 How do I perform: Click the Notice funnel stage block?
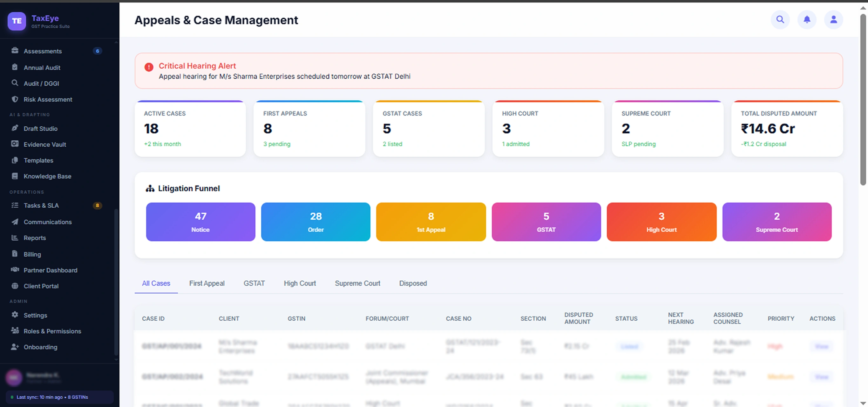[200, 222]
